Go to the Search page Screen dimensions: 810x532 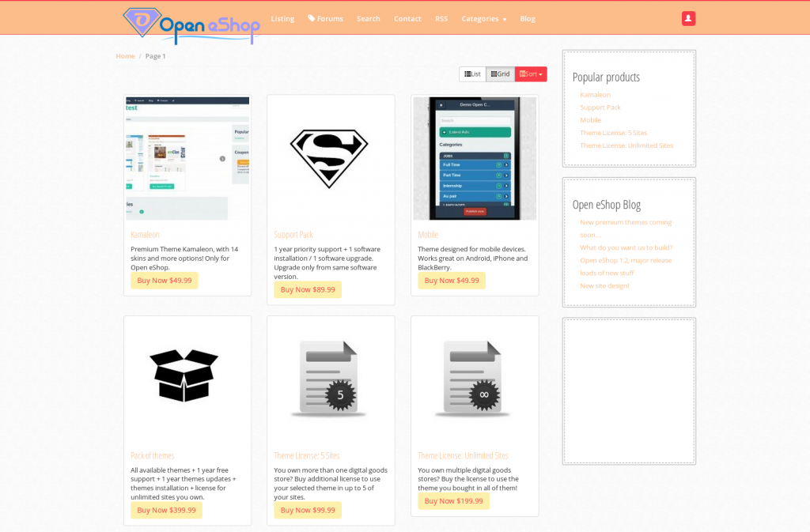(369, 19)
